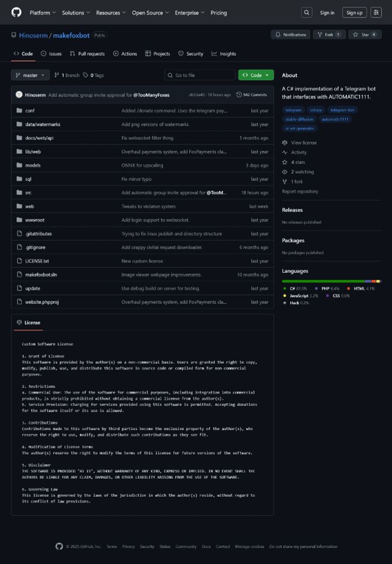This screenshot has width=392, height=564.
Task: Select the License tab above license text
Action: coord(28,323)
